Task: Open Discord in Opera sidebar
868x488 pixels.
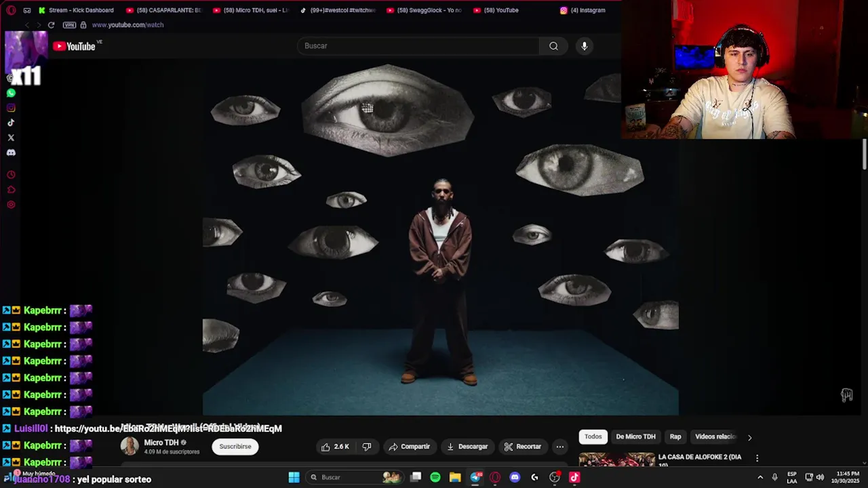Action: click(x=11, y=152)
